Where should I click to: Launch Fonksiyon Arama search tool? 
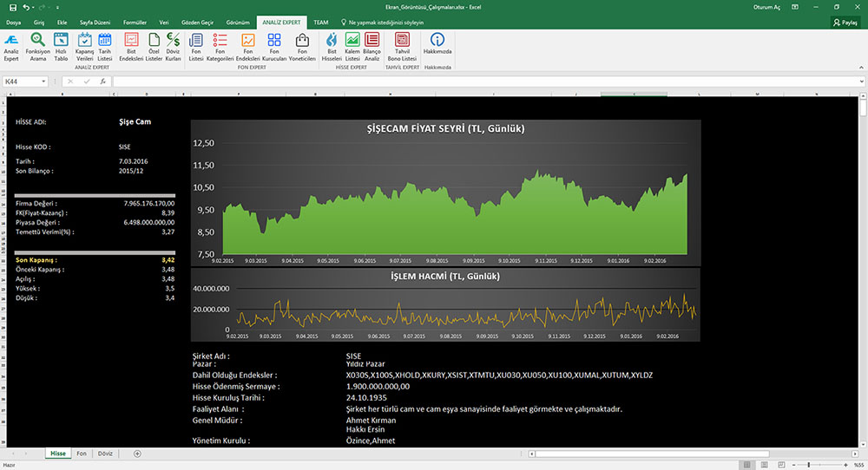coord(37,47)
